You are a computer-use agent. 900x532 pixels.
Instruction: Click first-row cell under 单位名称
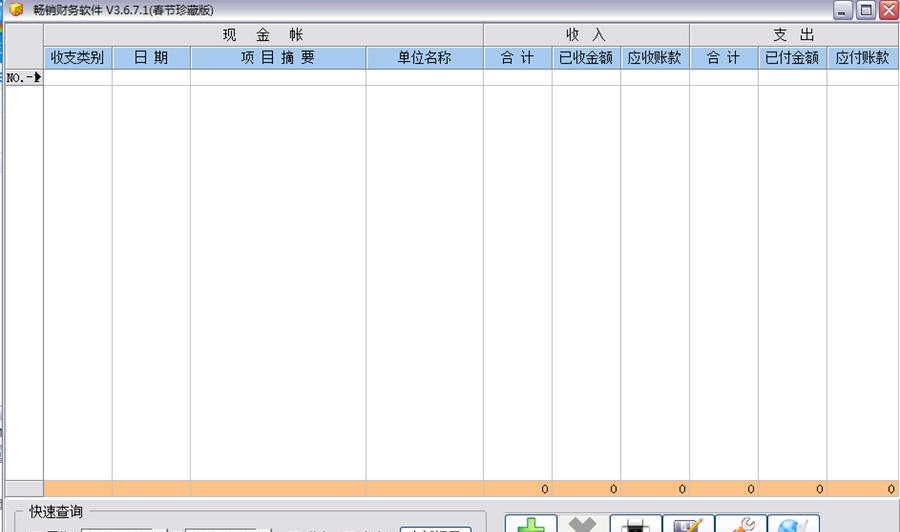point(425,77)
